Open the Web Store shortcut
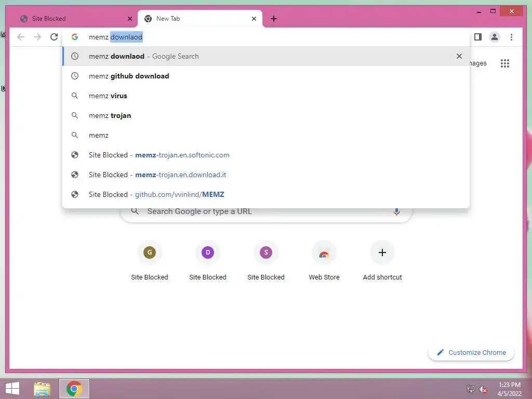 (324, 261)
